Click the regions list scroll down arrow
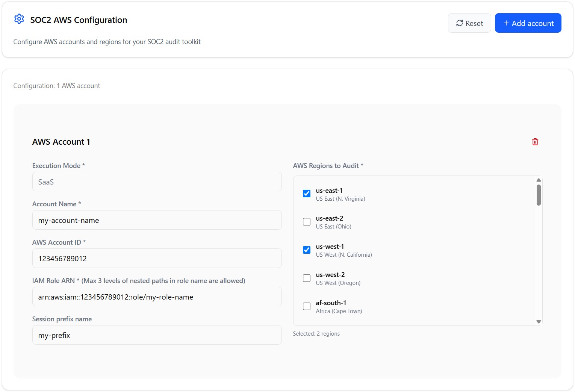Image resolution: width=575 pixels, height=392 pixels. click(x=539, y=322)
